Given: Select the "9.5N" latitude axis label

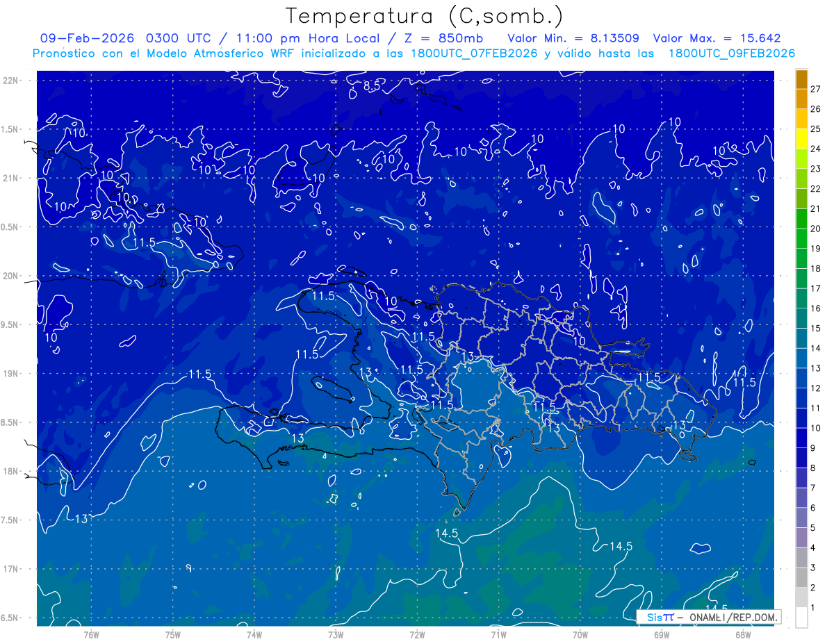Looking at the screenshot, I should (10, 324).
